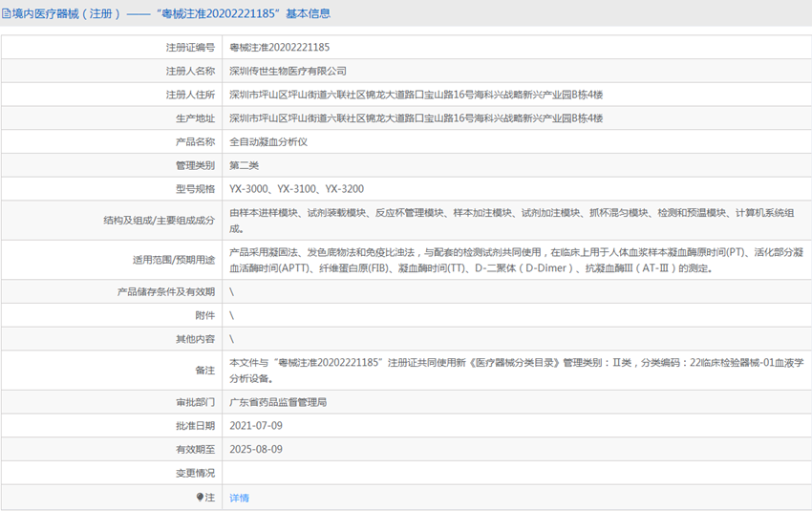Image resolution: width=812 pixels, height=511 pixels.
Task: Click the model list YX-3000、YX-3100、YX-3200
Action: [x=296, y=189]
